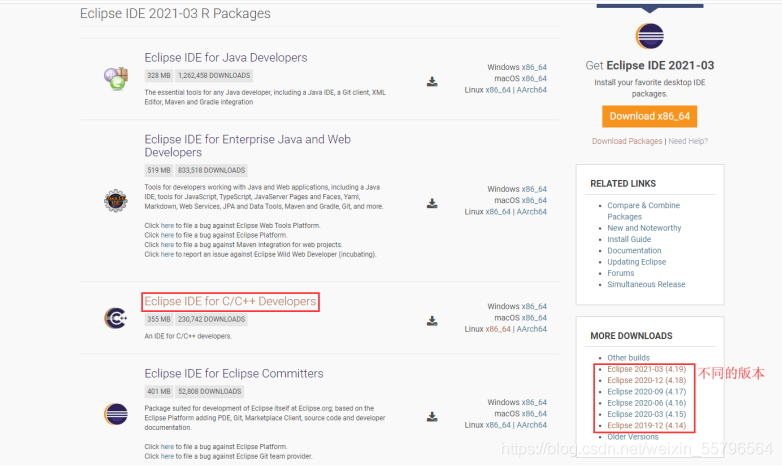Click the Eclipse IDE 2021-03 R Packages heading
The height and width of the screenshot is (467, 782).
pyautogui.click(x=175, y=13)
